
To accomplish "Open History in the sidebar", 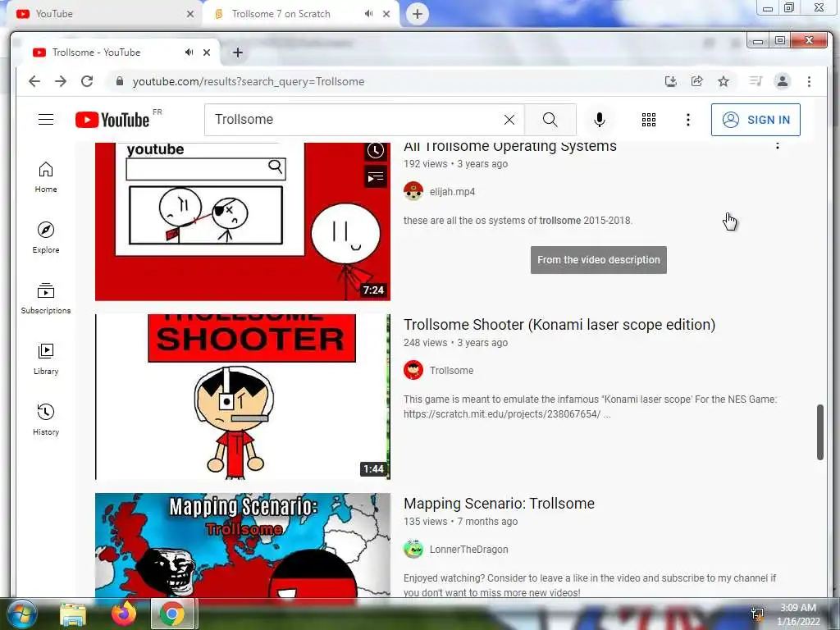I will 46,419.
